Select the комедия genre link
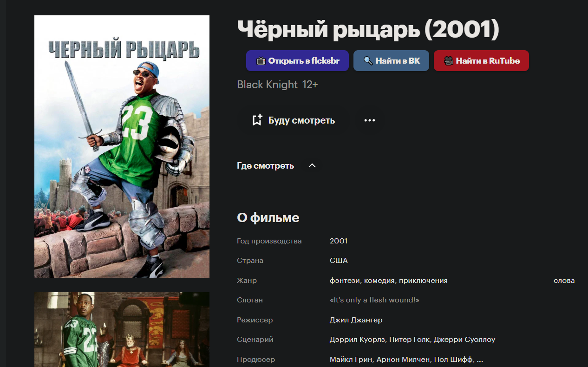 coord(379,281)
